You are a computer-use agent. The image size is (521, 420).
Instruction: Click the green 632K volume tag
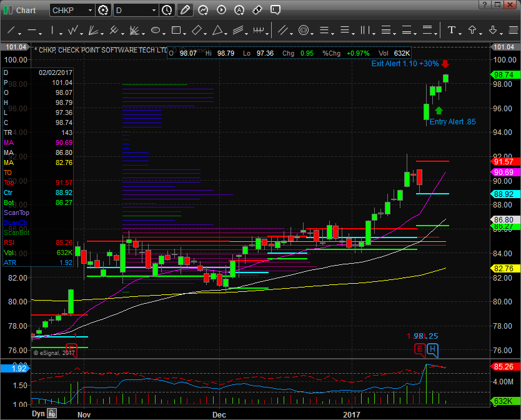click(x=505, y=401)
